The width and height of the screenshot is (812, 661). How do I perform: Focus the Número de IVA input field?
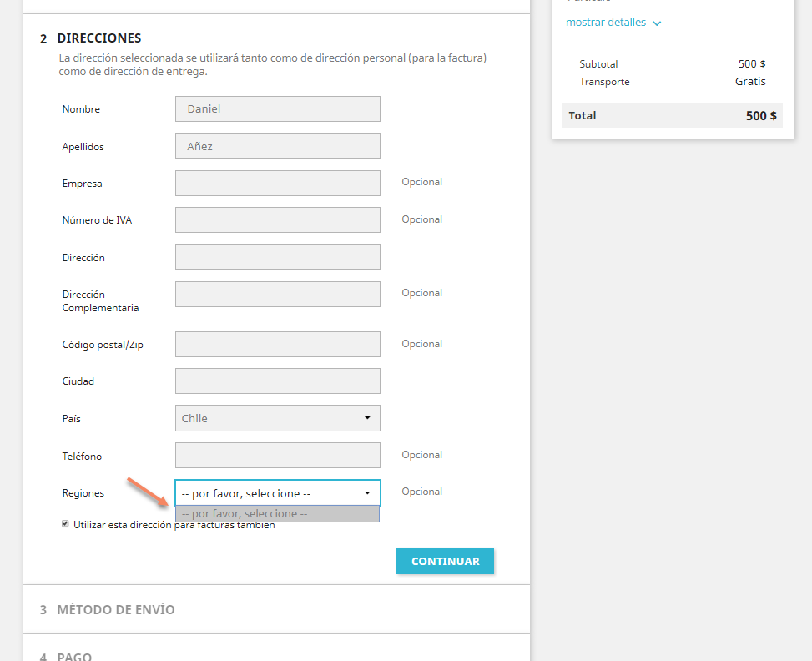(278, 220)
